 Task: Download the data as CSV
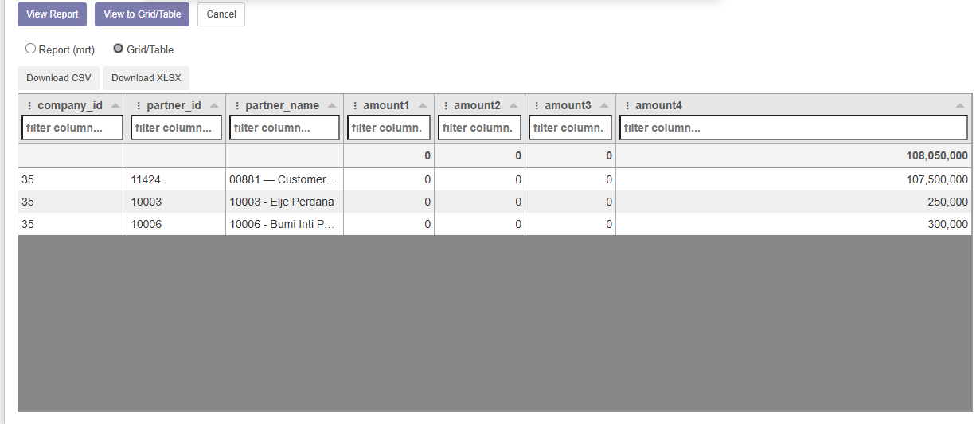tap(59, 78)
